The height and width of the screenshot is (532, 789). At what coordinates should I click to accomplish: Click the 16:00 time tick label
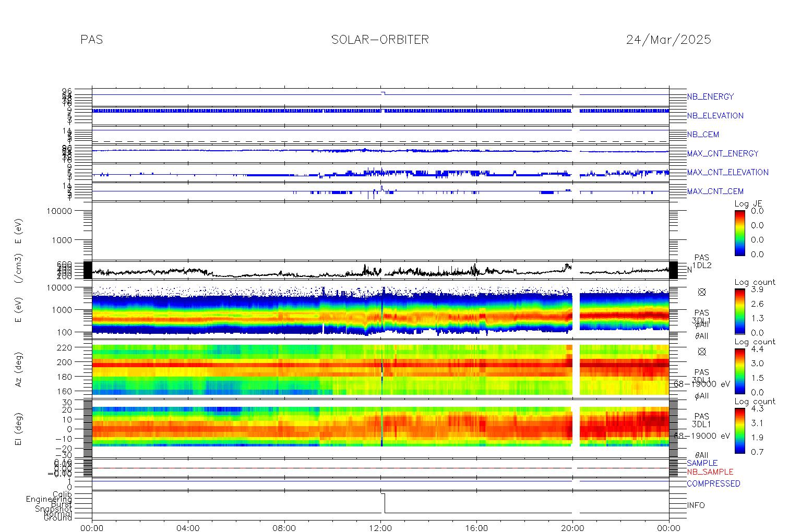[476, 528]
